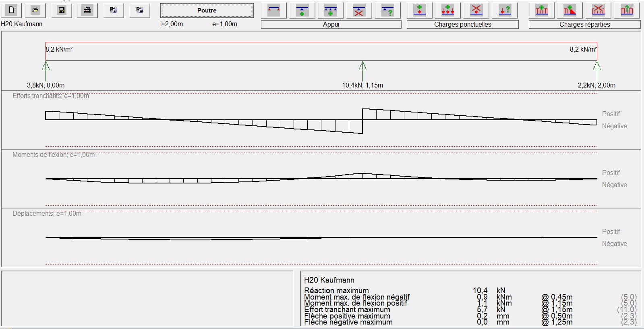
Task: Print the beam calculation results
Action: (x=87, y=10)
